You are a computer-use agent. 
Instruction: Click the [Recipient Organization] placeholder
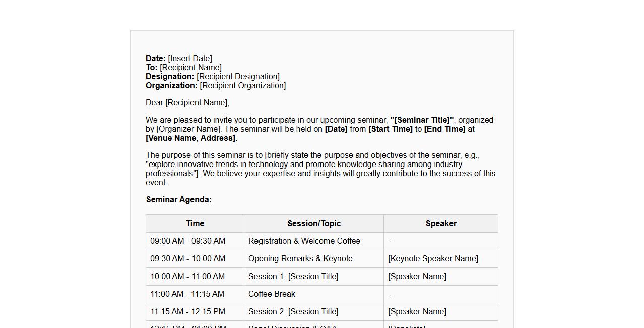tap(242, 86)
